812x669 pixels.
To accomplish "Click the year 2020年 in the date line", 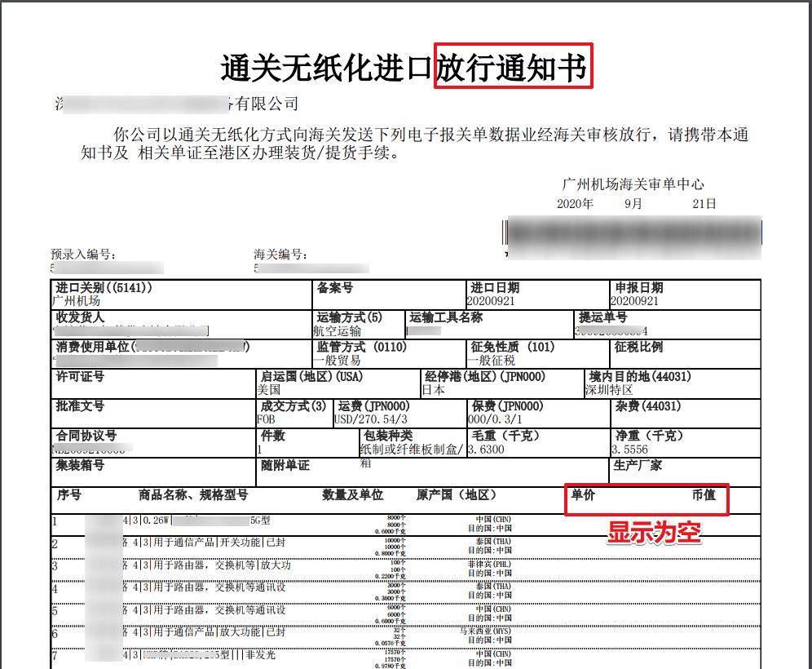I will 575,204.
